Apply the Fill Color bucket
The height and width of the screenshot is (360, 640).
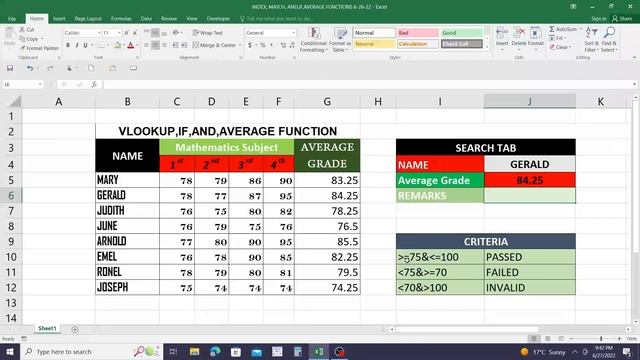coord(118,45)
